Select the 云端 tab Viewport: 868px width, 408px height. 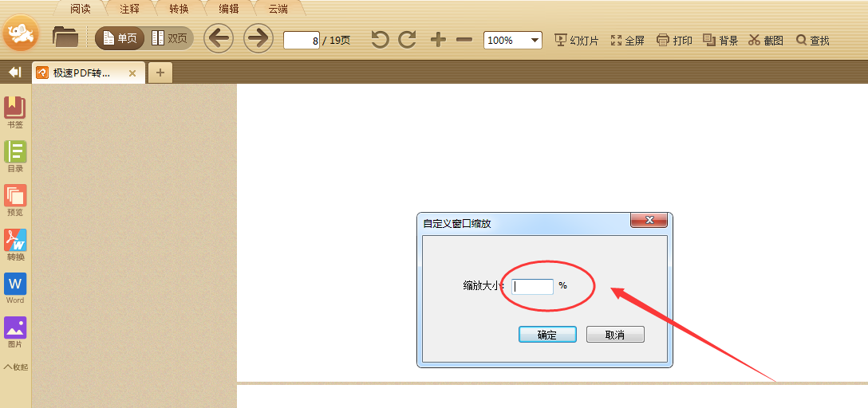(x=278, y=8)
